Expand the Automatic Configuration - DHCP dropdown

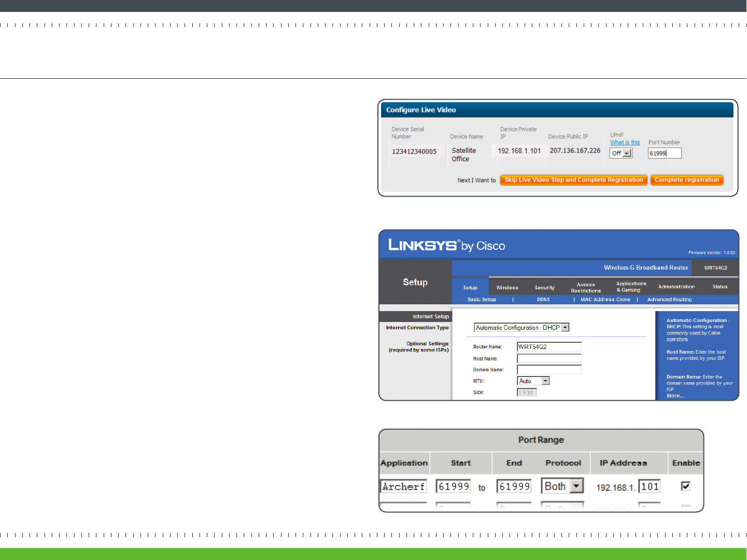(x=522, y=328)
